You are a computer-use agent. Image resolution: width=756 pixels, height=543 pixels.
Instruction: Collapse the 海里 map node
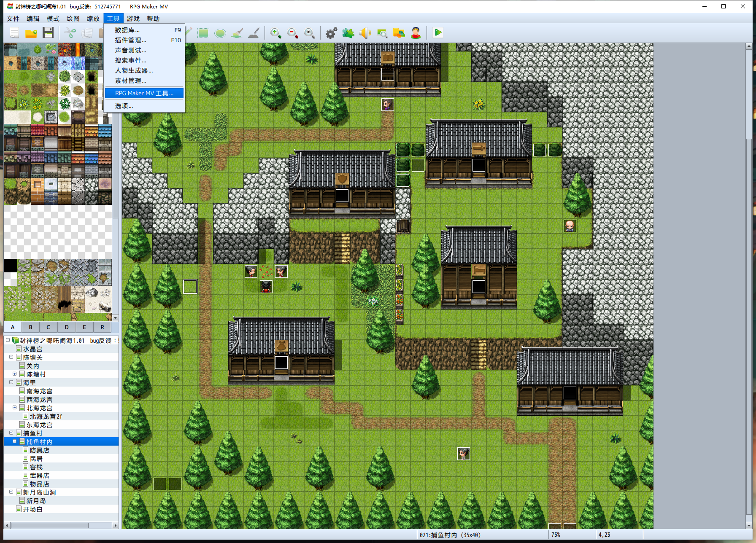click(x=11, y=382)
